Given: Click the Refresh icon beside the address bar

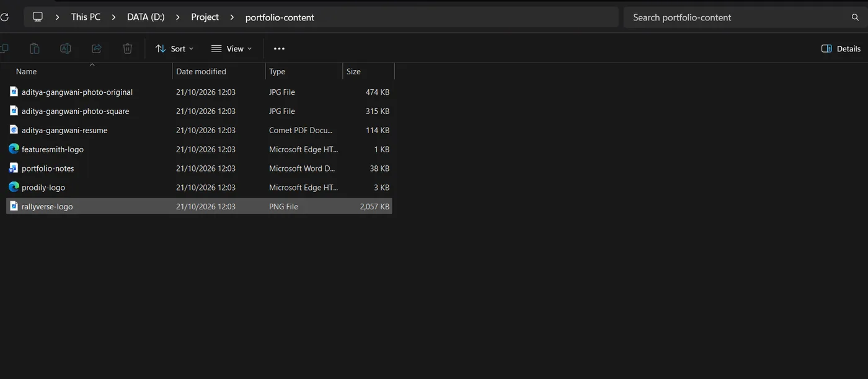Looking at the screenshot, I should click(x=4, y=17).
